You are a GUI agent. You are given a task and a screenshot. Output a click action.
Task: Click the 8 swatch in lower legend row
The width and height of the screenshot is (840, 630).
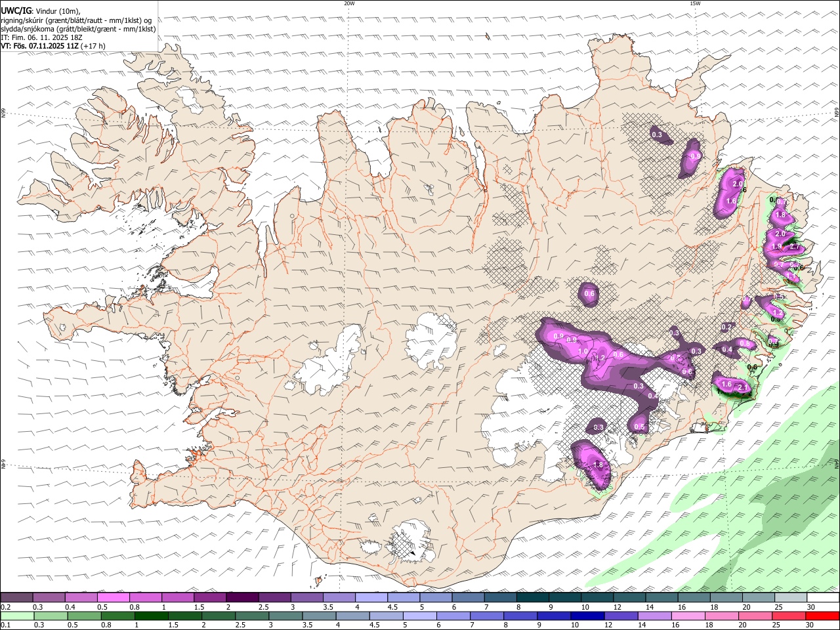click(520, 616)
